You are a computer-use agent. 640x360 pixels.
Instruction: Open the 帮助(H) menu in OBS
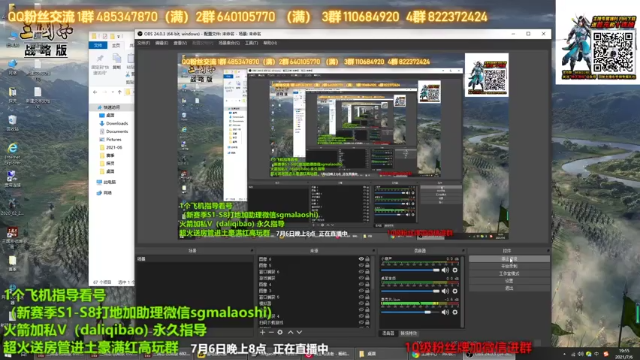[270, 43]
